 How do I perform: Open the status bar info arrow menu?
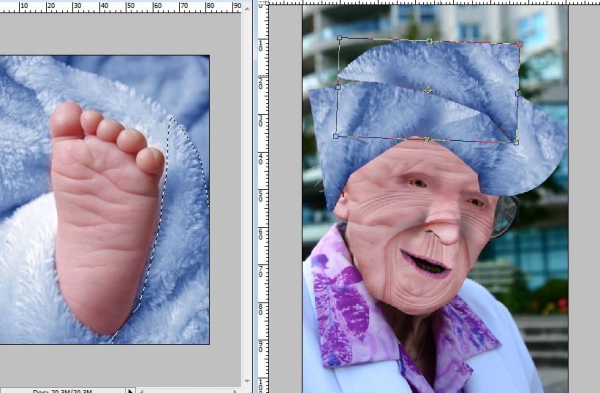tap(130, 391)
